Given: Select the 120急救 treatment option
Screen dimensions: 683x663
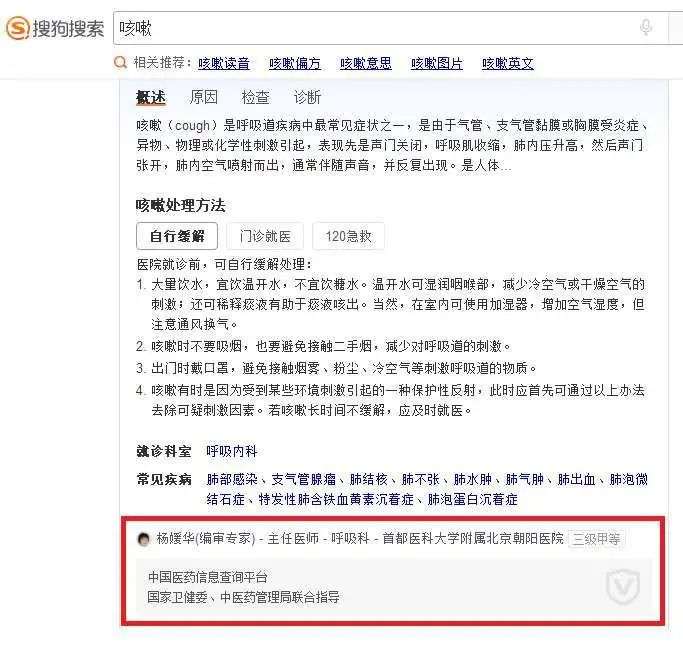Looking at the screenshot, I should point(348,236).
